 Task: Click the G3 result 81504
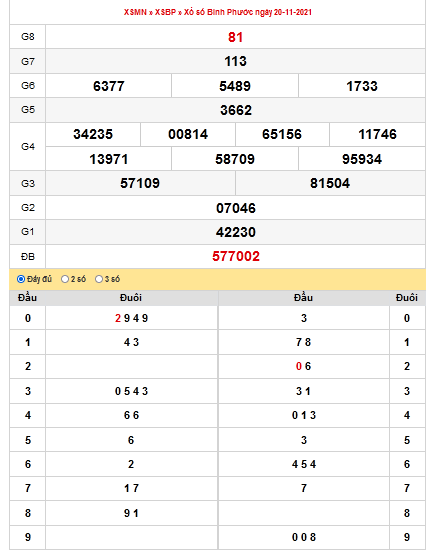coord(330,183)
